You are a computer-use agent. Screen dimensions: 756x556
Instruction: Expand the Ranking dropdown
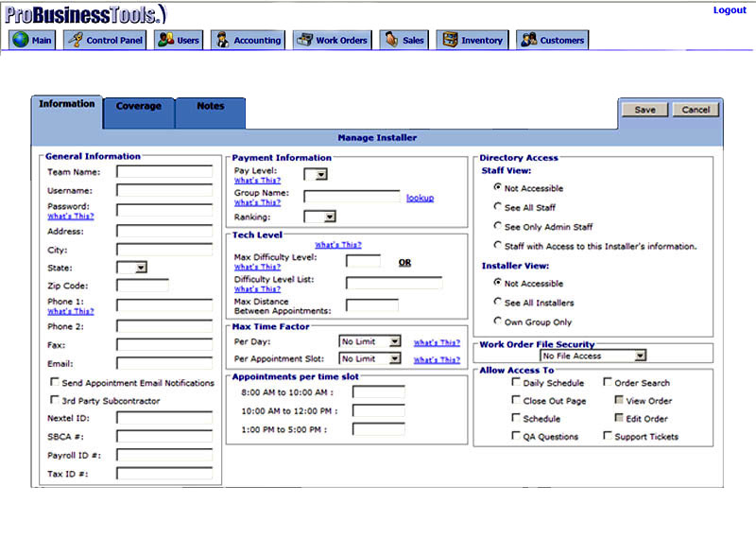tap(319, 217)
